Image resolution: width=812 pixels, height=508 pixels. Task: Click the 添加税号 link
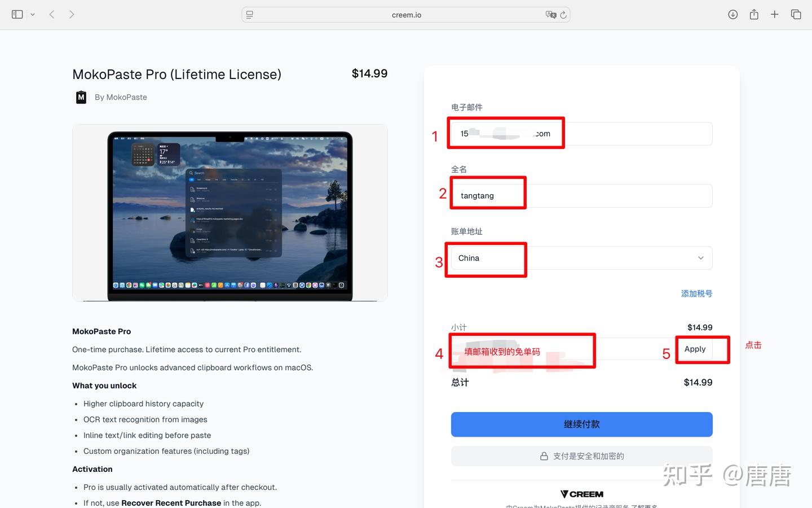pos(696,294)
